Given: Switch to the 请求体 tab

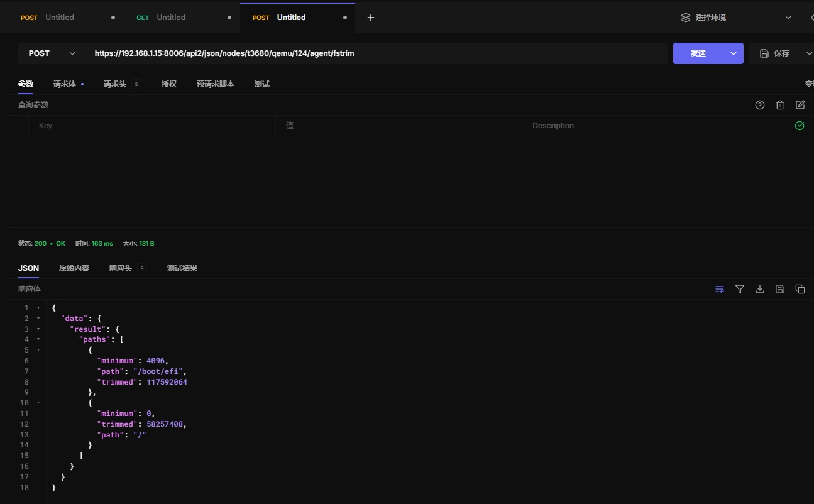Looking at the screenshot, I should tap(65, 84).
